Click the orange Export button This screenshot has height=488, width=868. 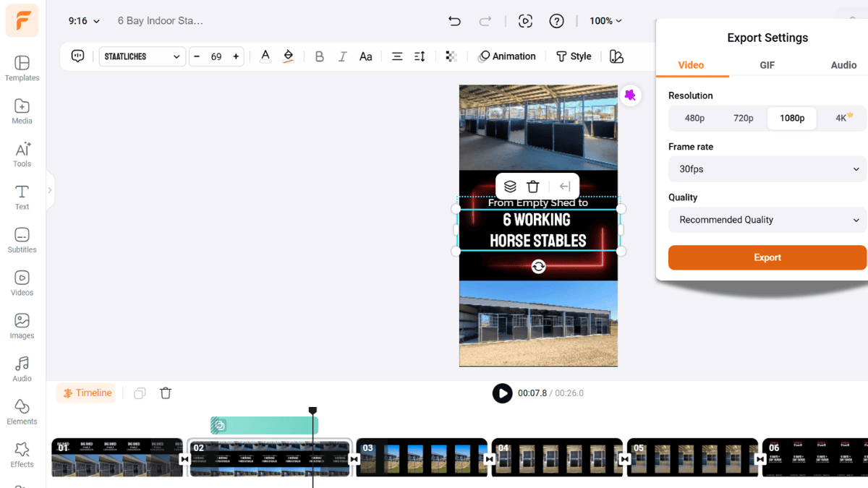click(x=767, y=257)
